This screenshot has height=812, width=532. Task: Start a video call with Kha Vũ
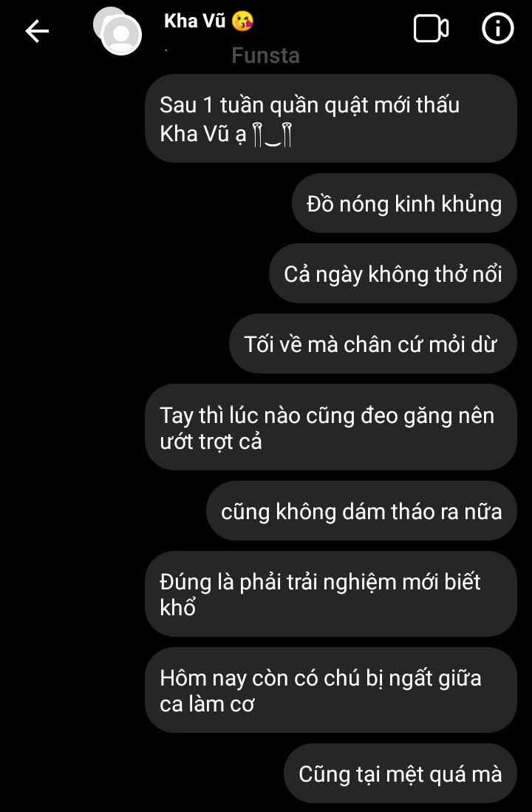[x=431, y=29]
